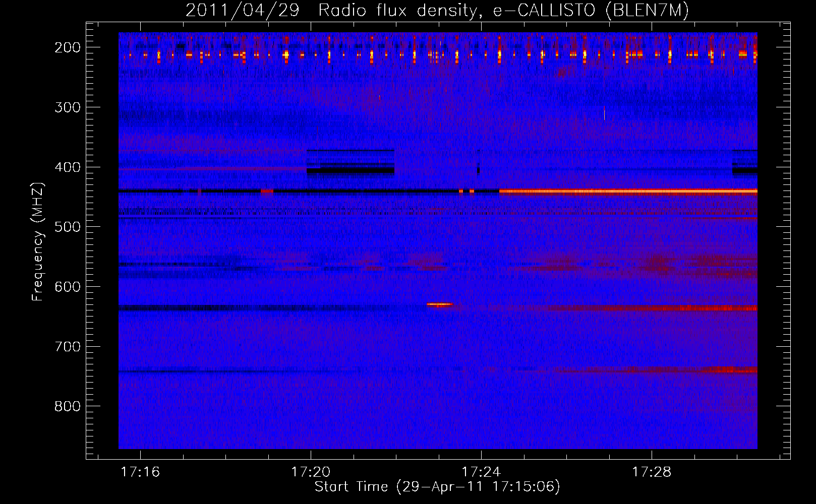816x504 pixels.
Task: Click the 'Frequency (MHZ)' axis label
Action: pos(38,241)
